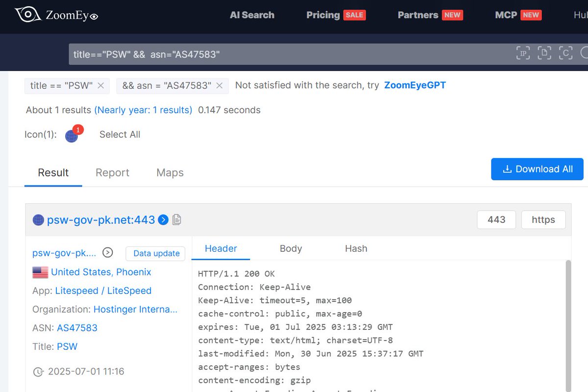Remove the title == "PSW" filter chip
588x392 pixels.
100,85
